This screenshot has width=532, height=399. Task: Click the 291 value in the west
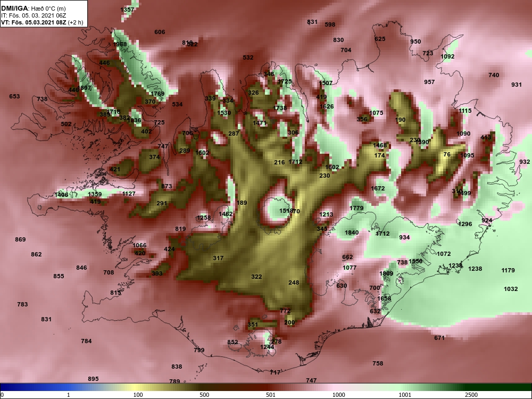(x=162, y=203)
